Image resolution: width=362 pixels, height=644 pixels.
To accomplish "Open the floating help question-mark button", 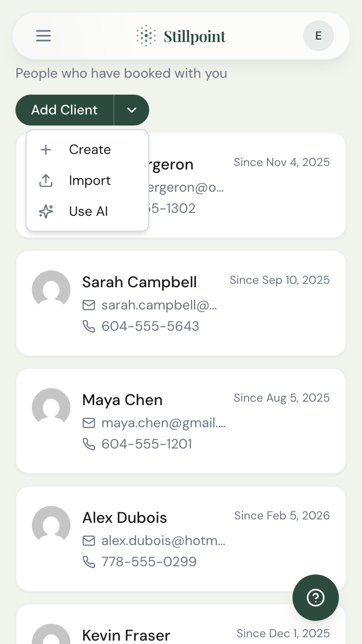I will click(316, 598).
